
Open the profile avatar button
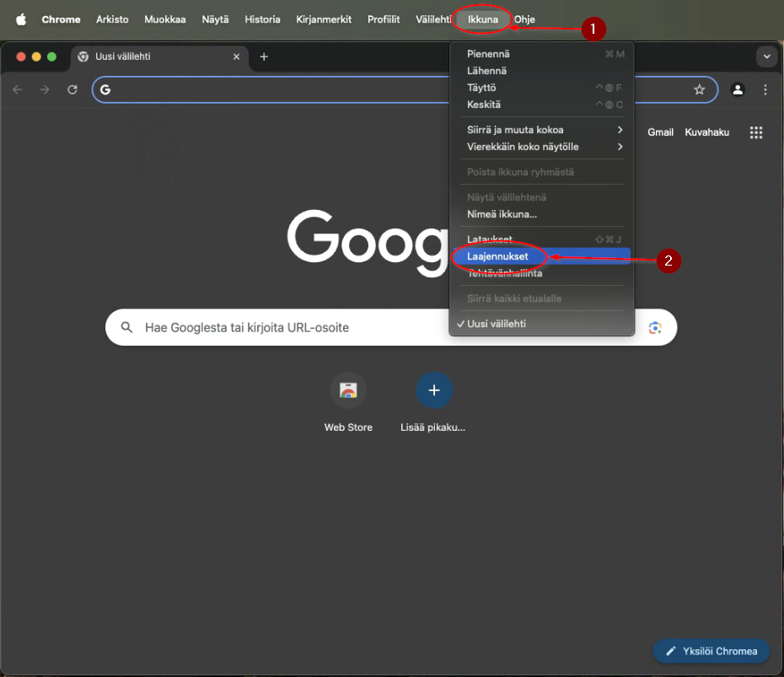(738, 89)
